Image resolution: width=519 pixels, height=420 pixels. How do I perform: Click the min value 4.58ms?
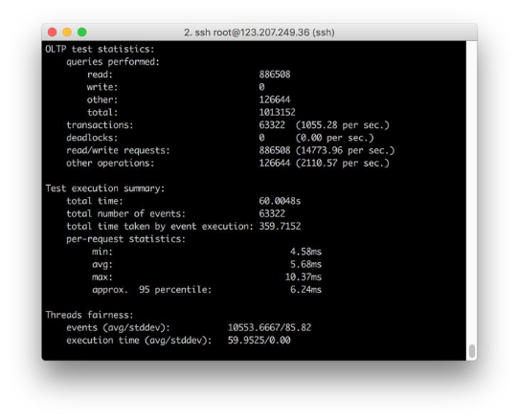point(305,252)
